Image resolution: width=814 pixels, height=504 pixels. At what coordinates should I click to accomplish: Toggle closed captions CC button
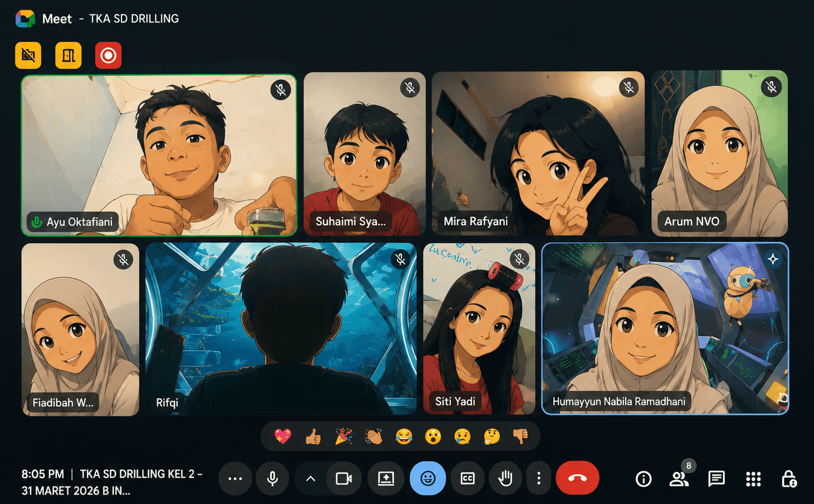coord(468,479)
